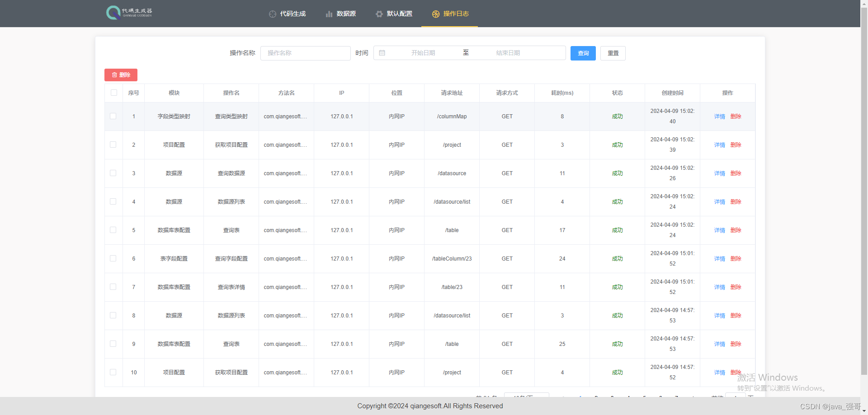This screenshot has width=868, height=415.
Task: Check the checkbox for row 2 项目配置
Action: coord(113,145)
